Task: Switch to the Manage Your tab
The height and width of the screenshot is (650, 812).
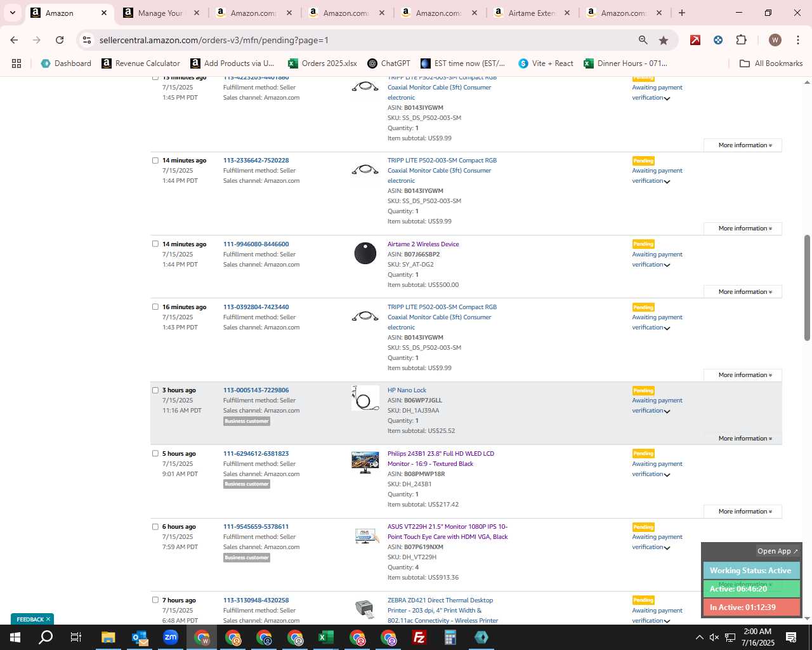Action: pyautogui.click(x=160, y=13)
